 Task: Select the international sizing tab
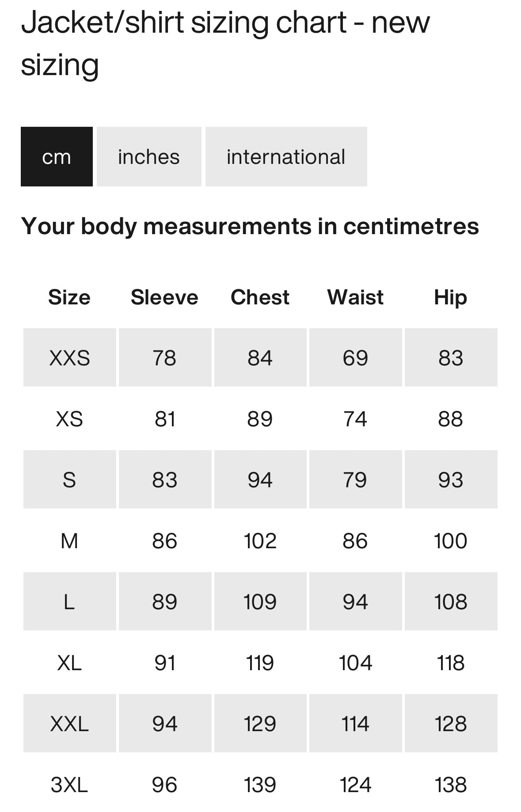[286, 157]
